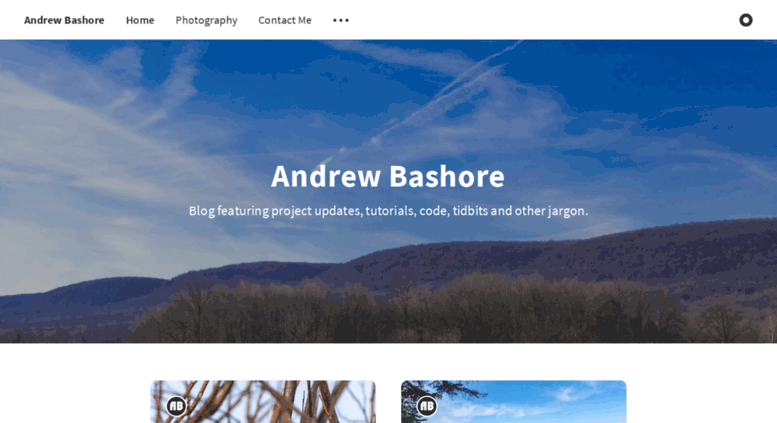The image size is (777, 423).
Task: Click the Andrew Bashore site title in the navbar
Action: tap(64, 20)
